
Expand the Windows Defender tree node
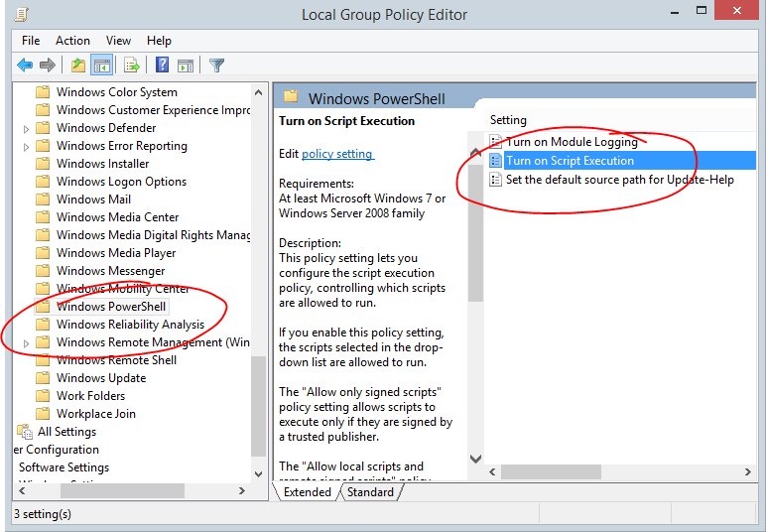[27, 129]
